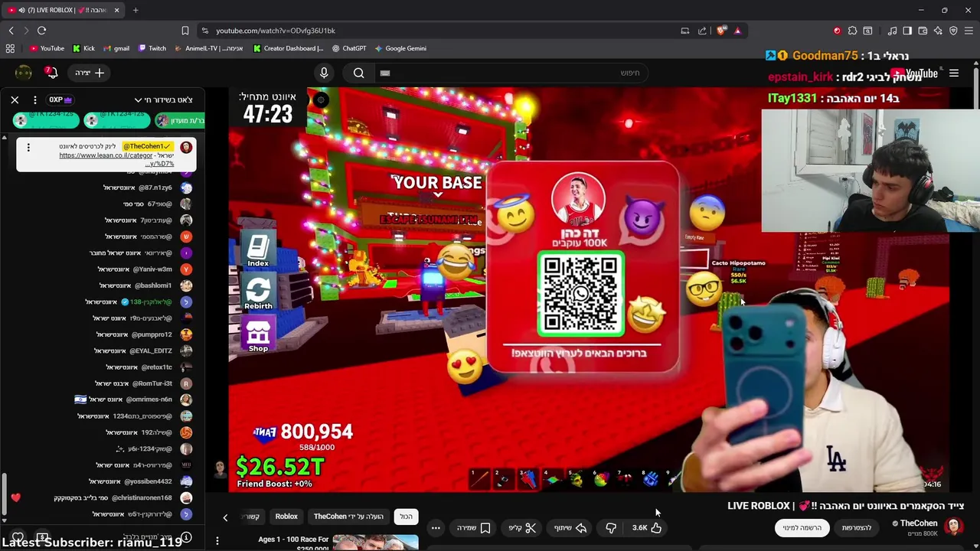Screen dimensions: 980x551
Task: Open pinned message three-dot menu
Action: [28, 147]
